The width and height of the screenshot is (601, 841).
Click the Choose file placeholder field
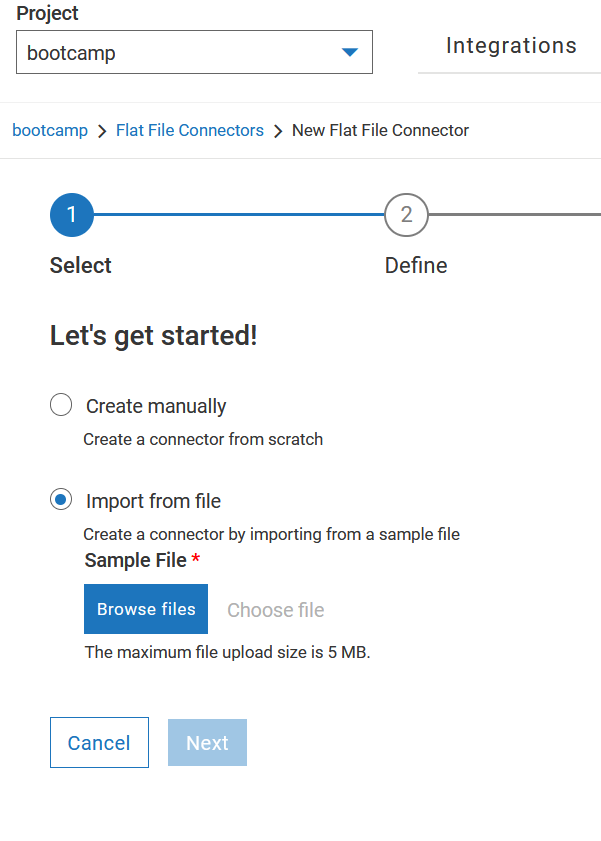pyautogui.click(x=275, y=609)
